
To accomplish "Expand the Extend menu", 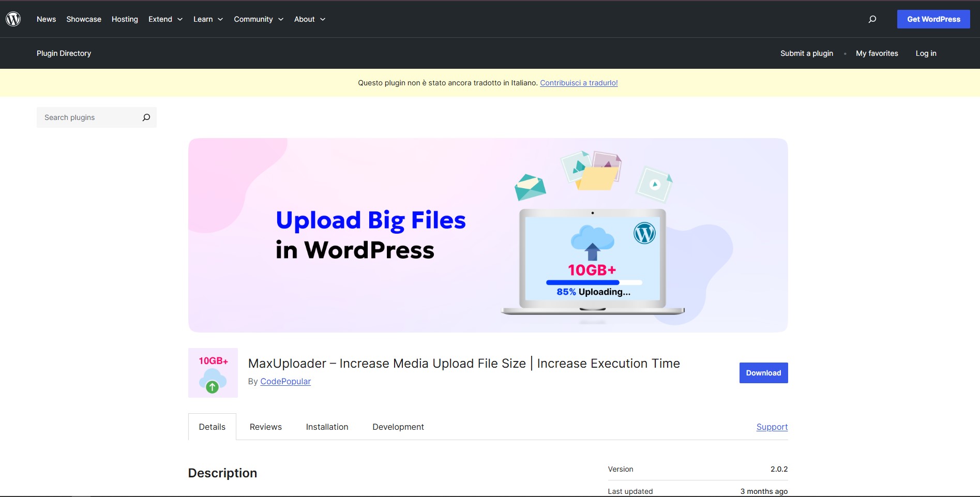I will coord(165,19).
